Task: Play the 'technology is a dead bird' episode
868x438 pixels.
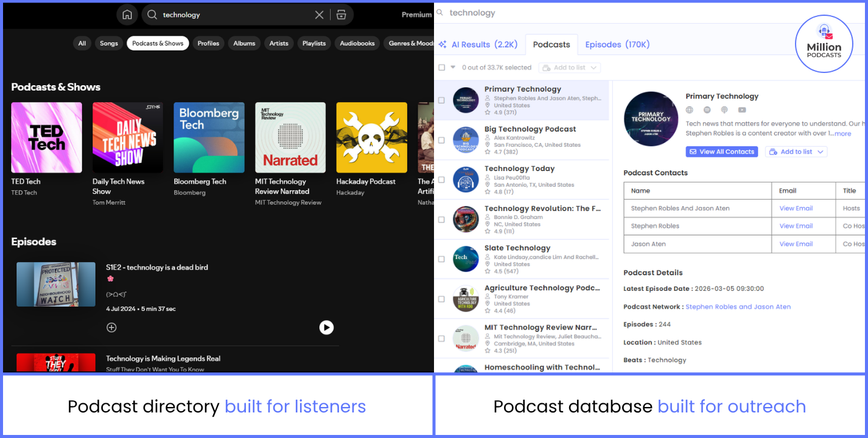Action: click(x=326, y=327)
